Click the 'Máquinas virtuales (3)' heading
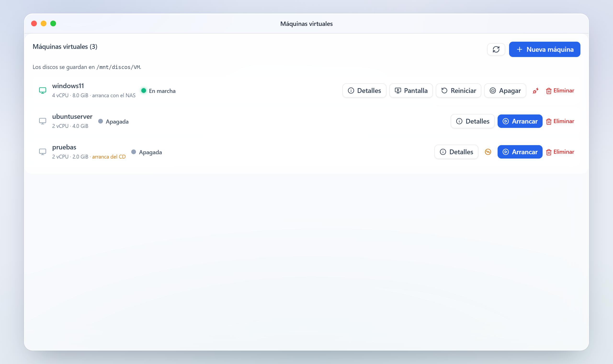Image resolution: width=613 pixels, height=364 pixels. [65, 47]
